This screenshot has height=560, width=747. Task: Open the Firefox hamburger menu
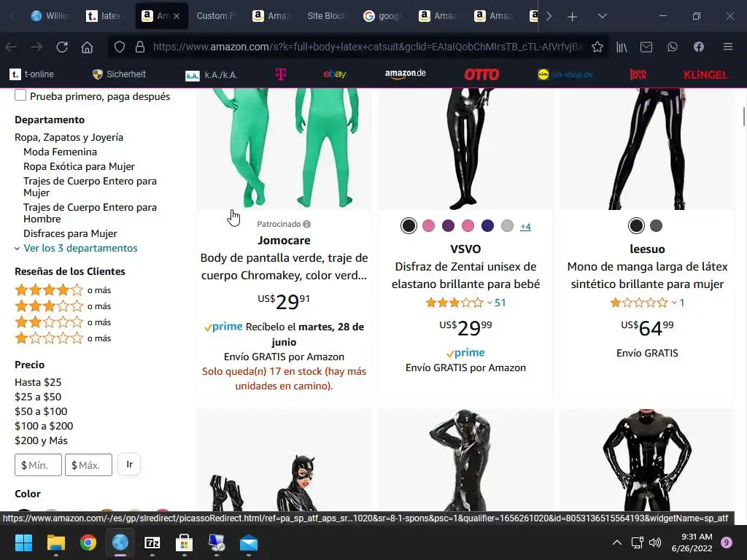point(727,47)
